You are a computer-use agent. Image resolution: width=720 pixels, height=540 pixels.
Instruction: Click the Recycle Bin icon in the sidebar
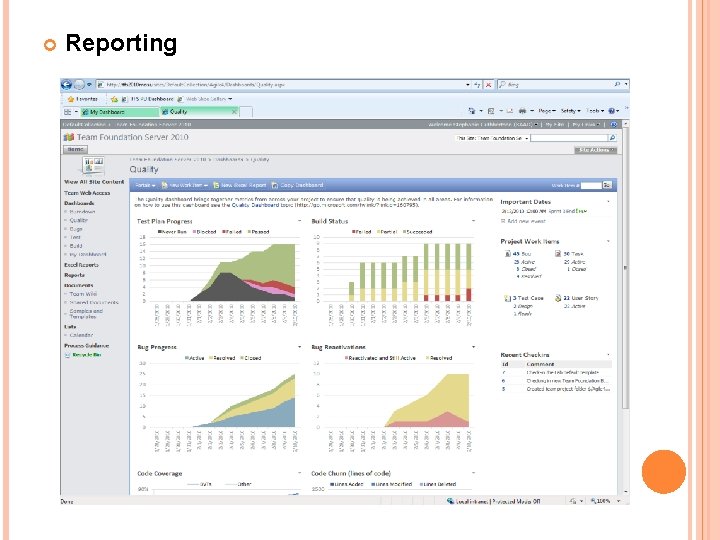click(67, 355)
